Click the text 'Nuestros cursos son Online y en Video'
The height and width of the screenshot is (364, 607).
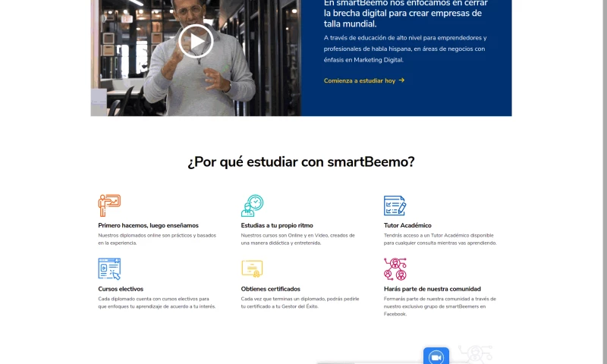[297, 239]
